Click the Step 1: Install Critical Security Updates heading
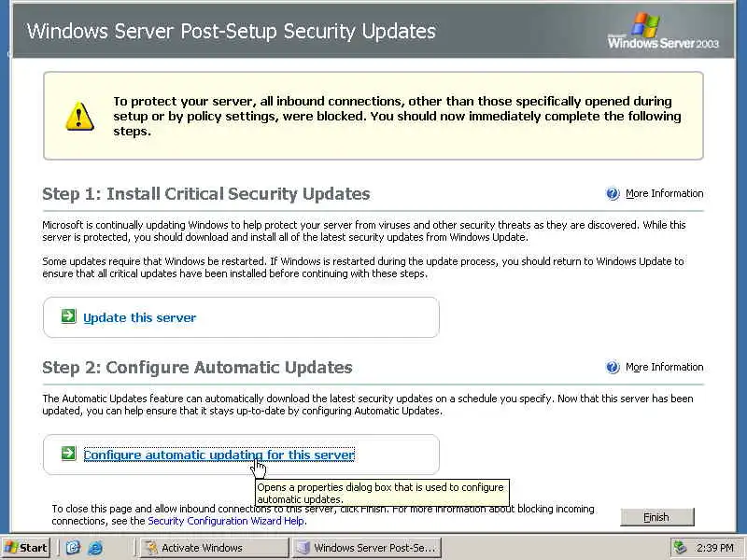 click(206, 194)
